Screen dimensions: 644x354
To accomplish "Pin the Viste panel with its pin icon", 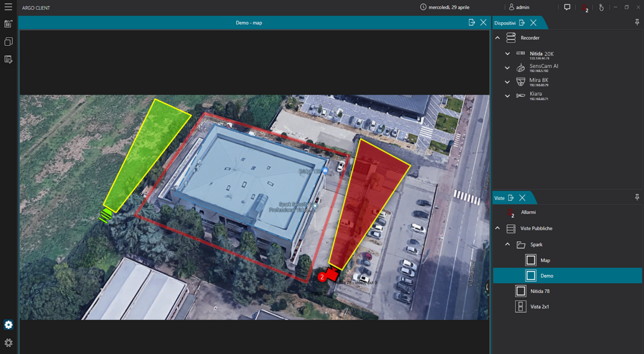I will 637,198.
